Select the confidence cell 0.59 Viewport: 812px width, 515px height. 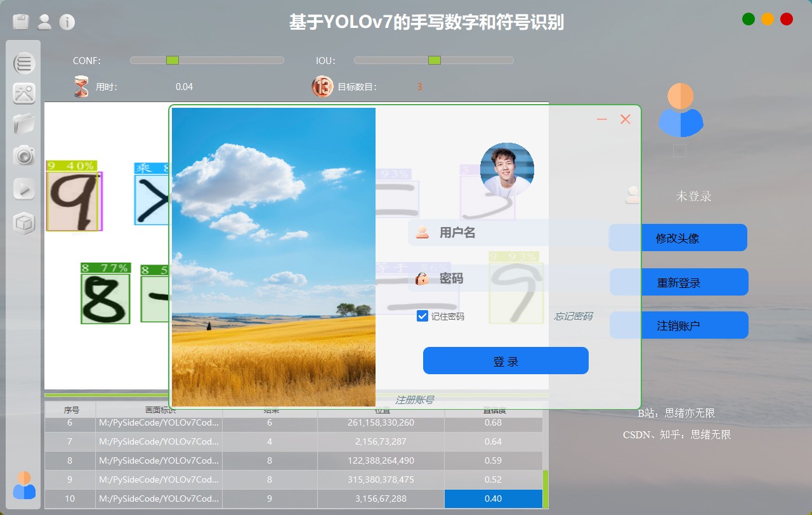493,460
